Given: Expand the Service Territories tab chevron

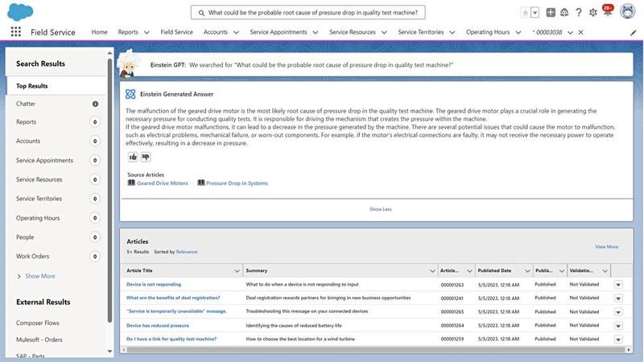Looking at the screenshot, I should click(452, 32).
